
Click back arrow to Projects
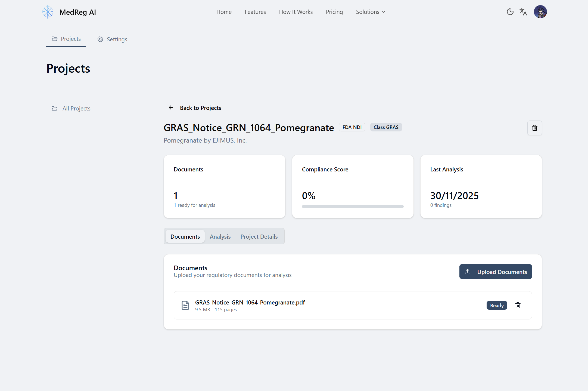(171, 108)
